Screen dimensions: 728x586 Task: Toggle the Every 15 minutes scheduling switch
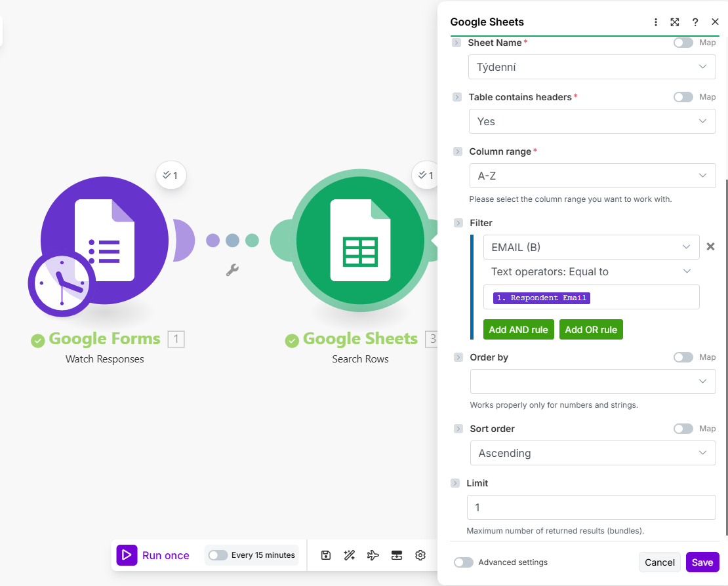click(218, 555)
